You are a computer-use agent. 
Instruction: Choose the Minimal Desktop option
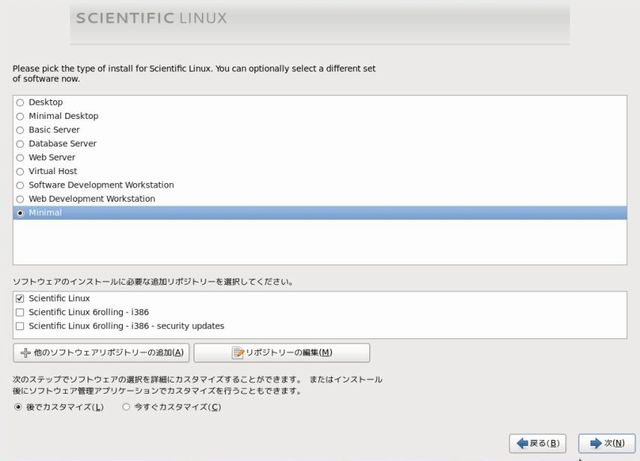[x=21, y=116]
